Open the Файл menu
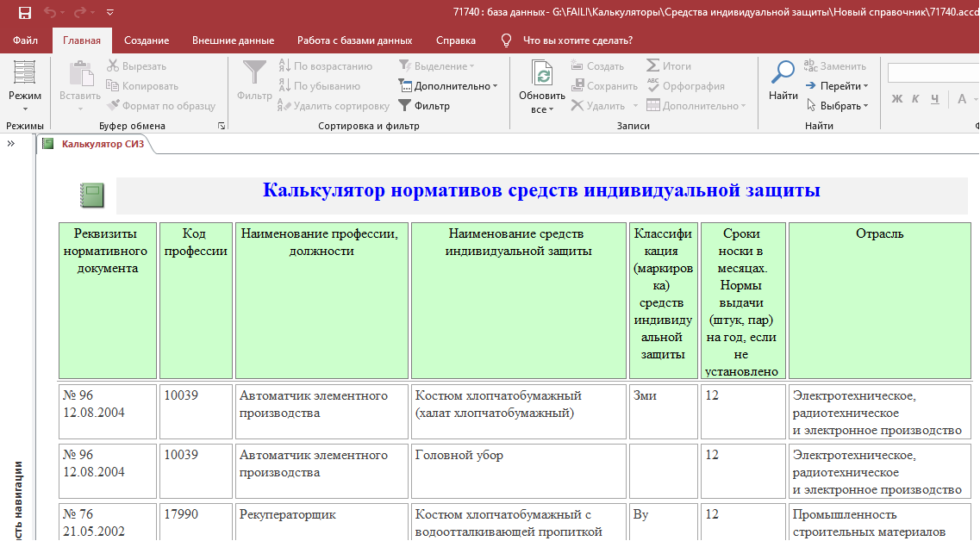Screen dimensions: 980x541 (26, 40)
